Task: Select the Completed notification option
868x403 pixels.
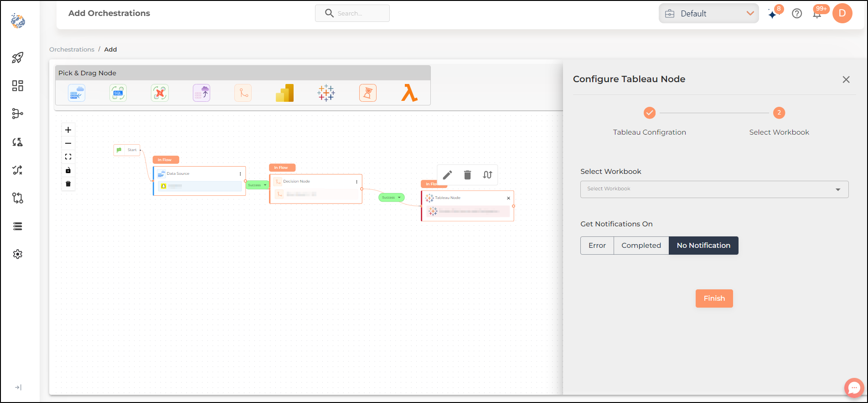Action: (641, 246)
